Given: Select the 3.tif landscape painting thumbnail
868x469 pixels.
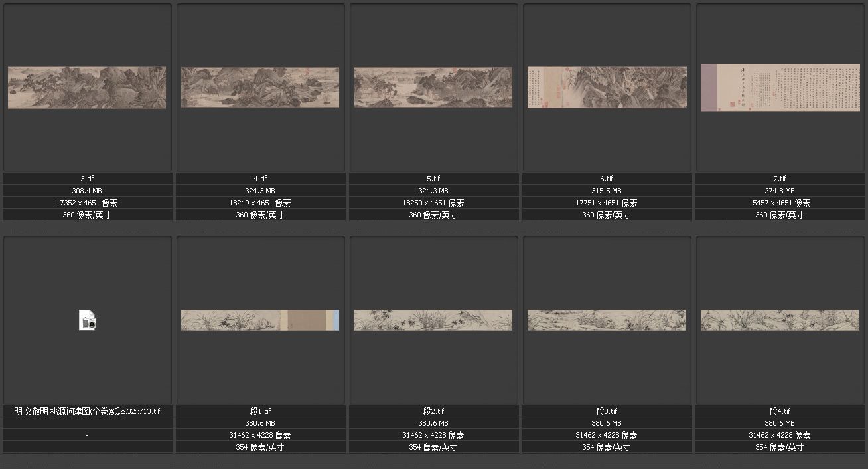Looking at the screenshot, I should [87, 87].
